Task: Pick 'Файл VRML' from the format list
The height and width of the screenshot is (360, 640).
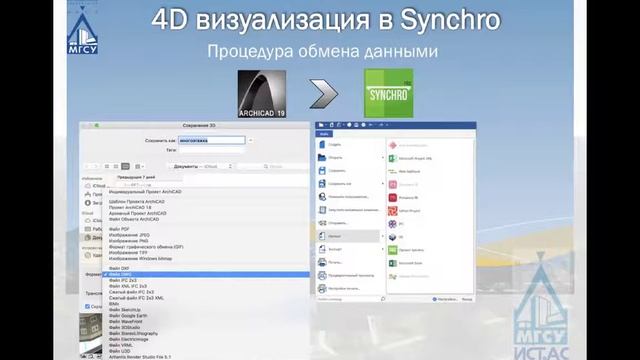Action: pyautogui.click(x=121, y=345)
